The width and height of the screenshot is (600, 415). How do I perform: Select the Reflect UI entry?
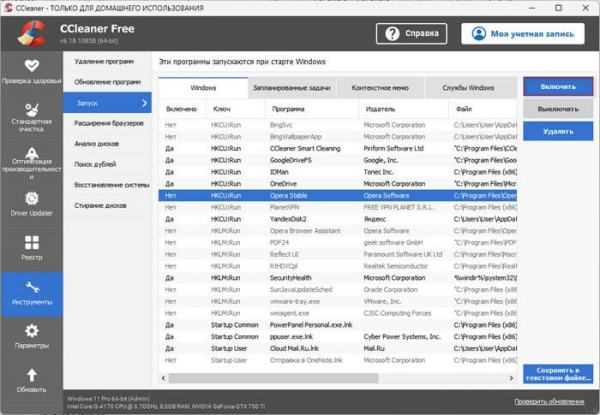pyautogui.click(x=338, y=254)
